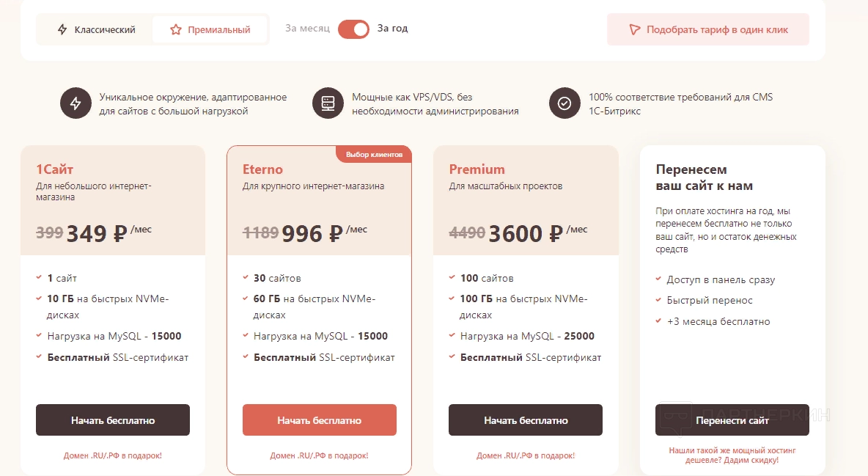
Task: Click the star icon beside Премиальный
Action: 175,30
